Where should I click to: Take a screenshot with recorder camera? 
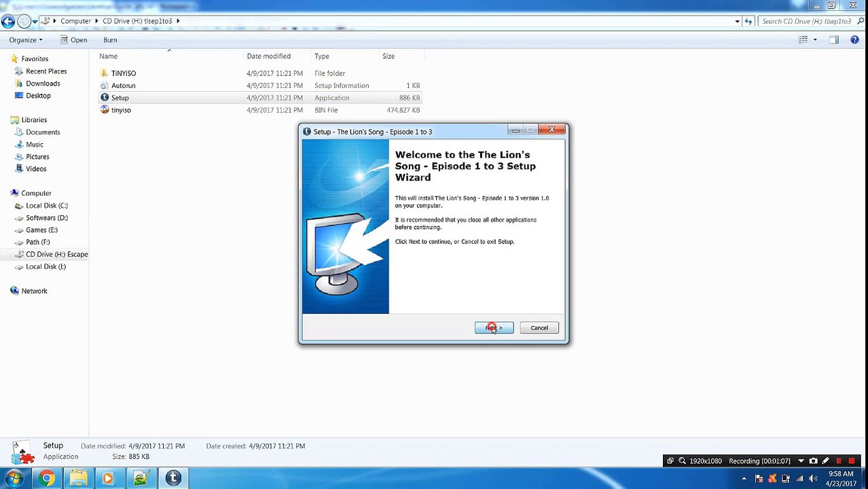[813, 461]
